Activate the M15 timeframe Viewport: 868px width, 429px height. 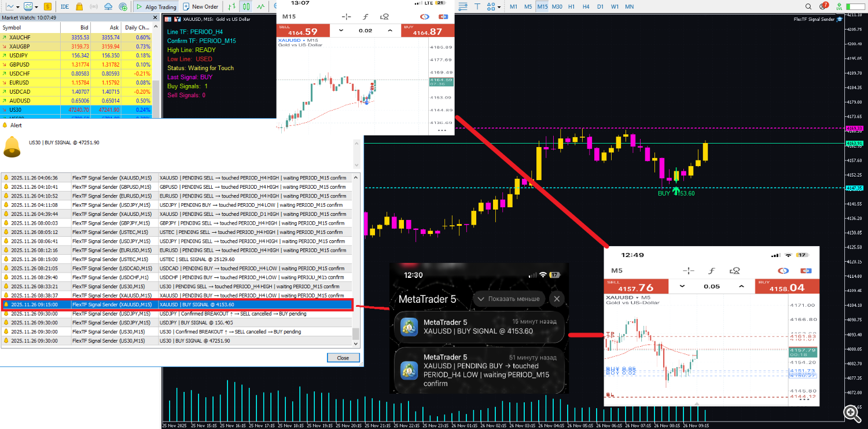(542, 7)
